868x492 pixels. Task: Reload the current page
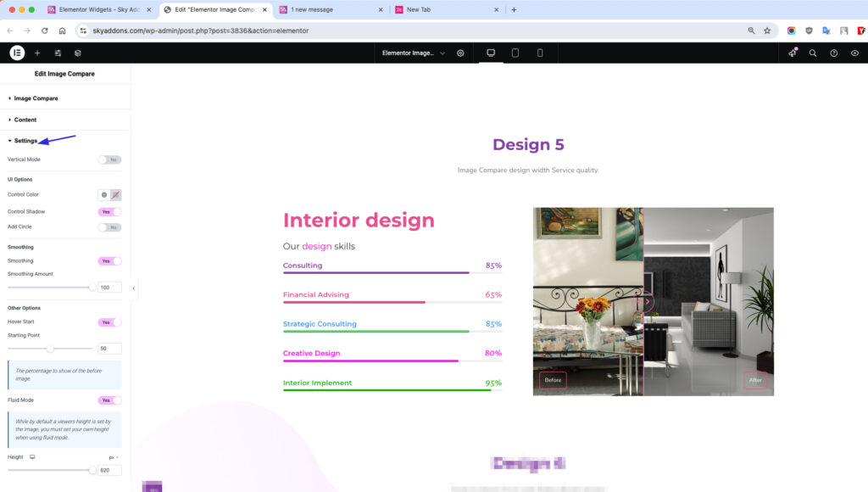point(44,31)
